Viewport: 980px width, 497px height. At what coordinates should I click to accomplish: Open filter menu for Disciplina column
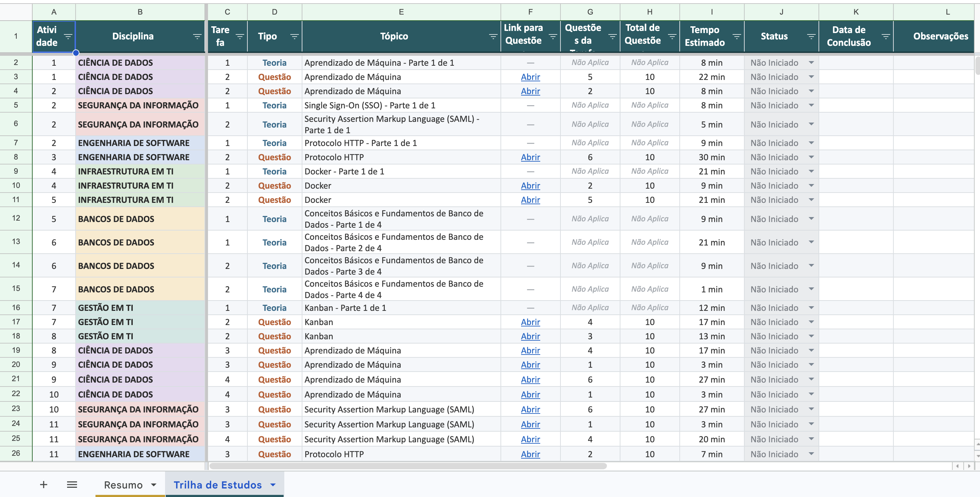(197, 37)
